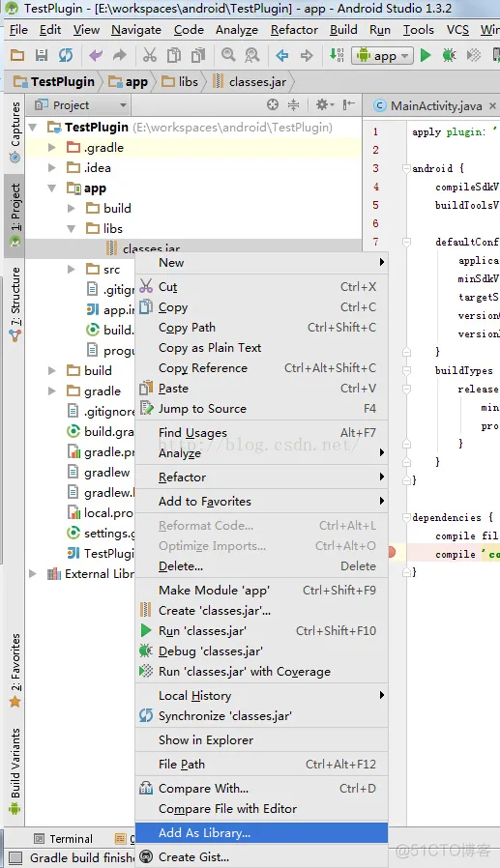Fold the android block in editor
The width and height of the screenshot is (500, 868).
[407, 168]
